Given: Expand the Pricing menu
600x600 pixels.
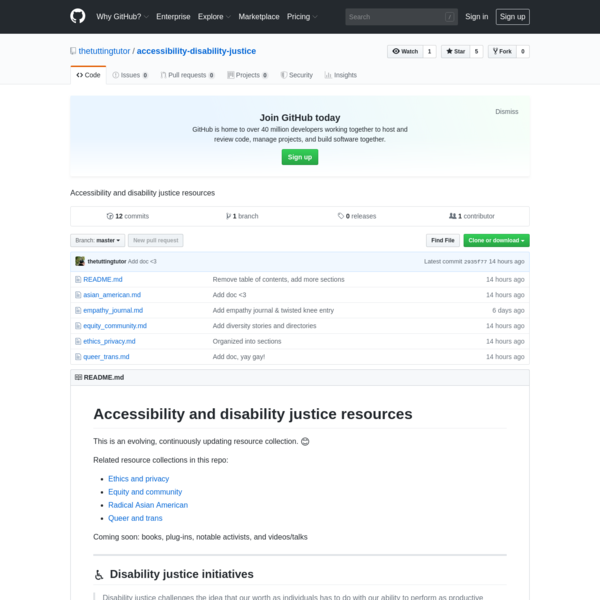Looking at the screenshot, I should (302, 17).
